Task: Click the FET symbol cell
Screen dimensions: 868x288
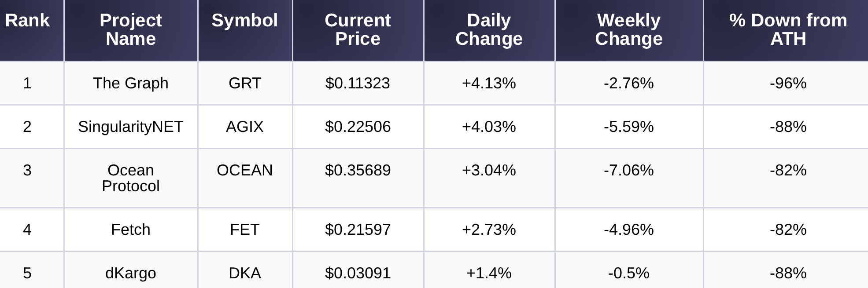Action: pyautogui.click(x=245, y=230)
